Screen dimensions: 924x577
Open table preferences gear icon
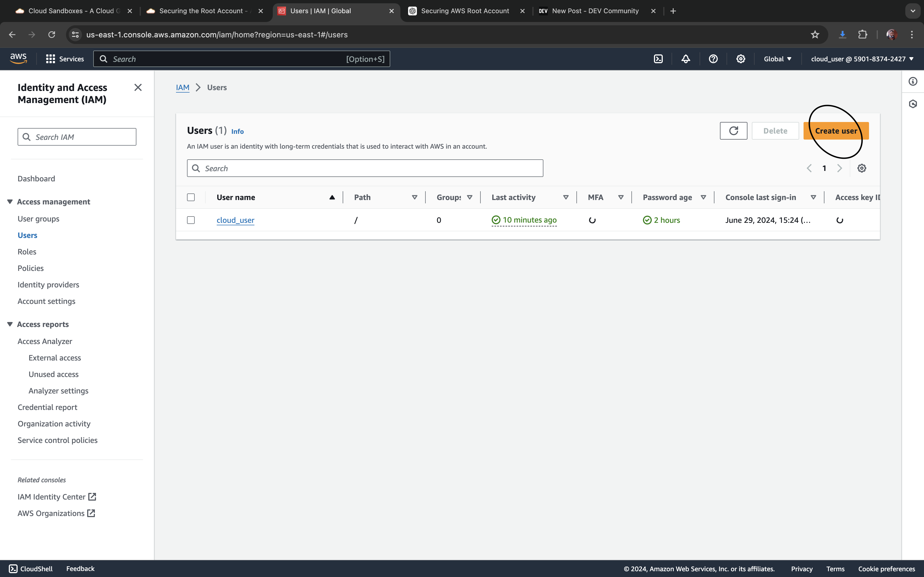861,168
